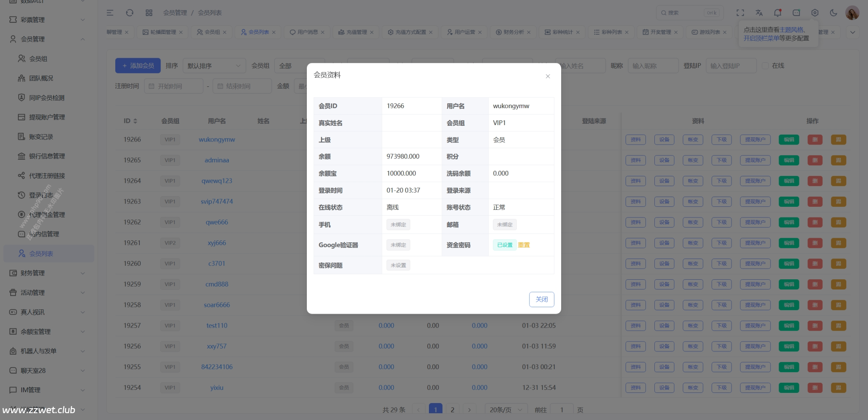
Task: Switch to dark mode moon icon
Action: click(833, 13)
